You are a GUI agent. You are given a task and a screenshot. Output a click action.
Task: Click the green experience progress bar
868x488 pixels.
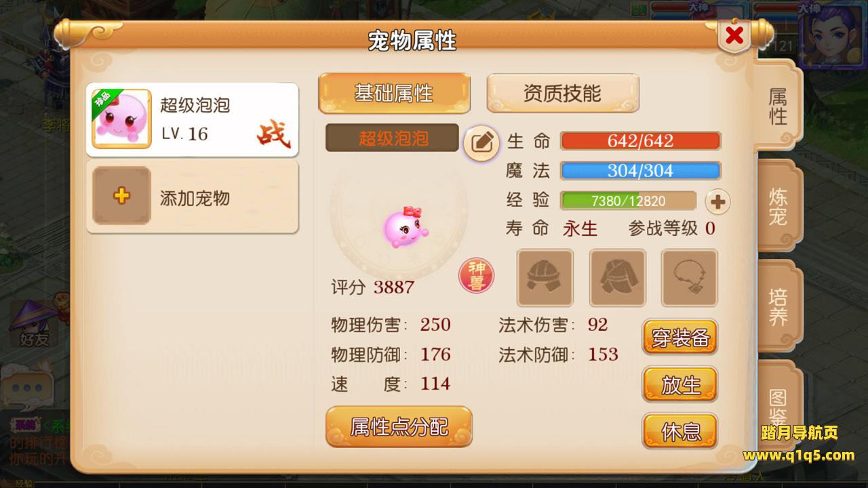628,201
